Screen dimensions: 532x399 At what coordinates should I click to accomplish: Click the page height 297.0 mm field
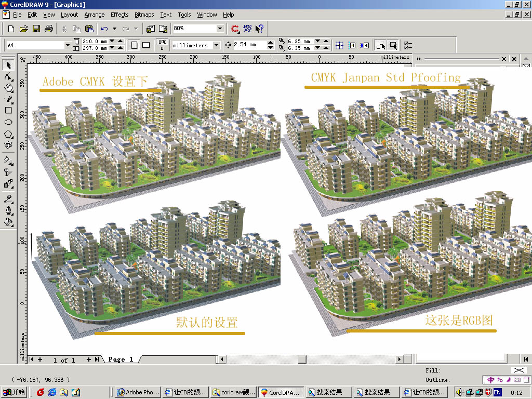95,48
